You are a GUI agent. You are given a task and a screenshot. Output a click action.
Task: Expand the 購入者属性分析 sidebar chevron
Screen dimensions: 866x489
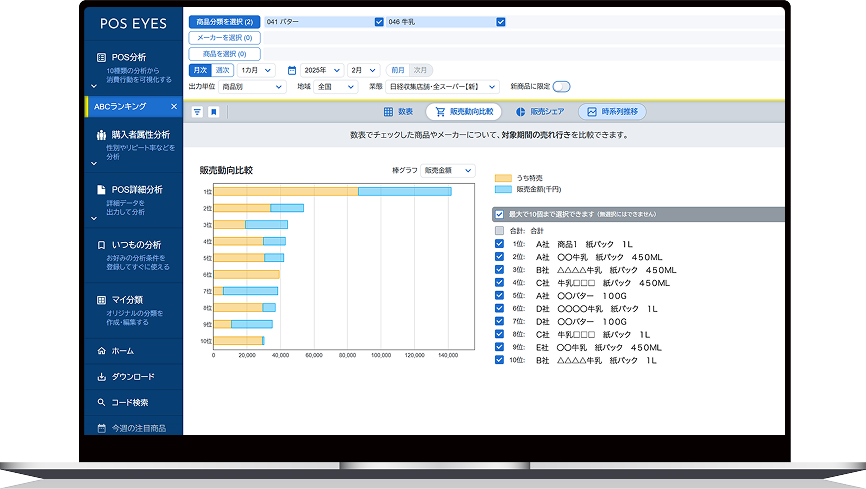[94, 164]
